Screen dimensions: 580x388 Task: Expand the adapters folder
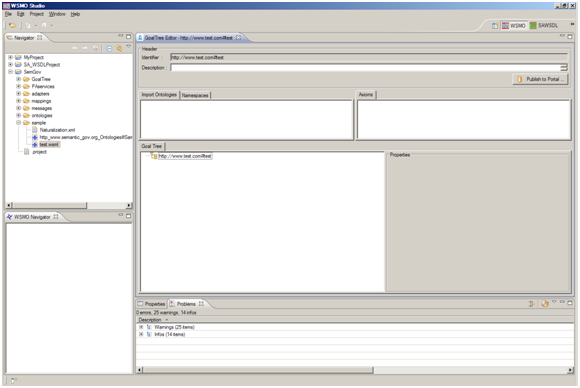(18, 94)
